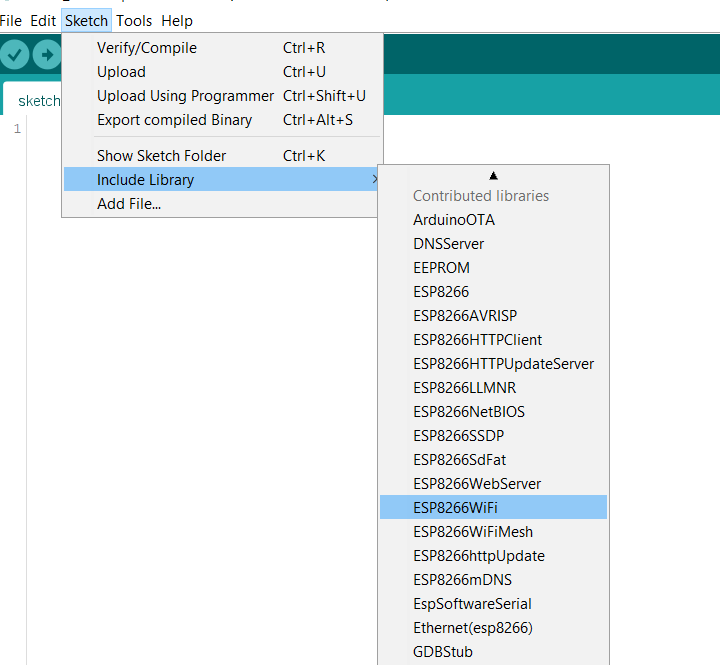
Task: Click the scroll-up triangle in the library submenu
Action: click(493, 175)
